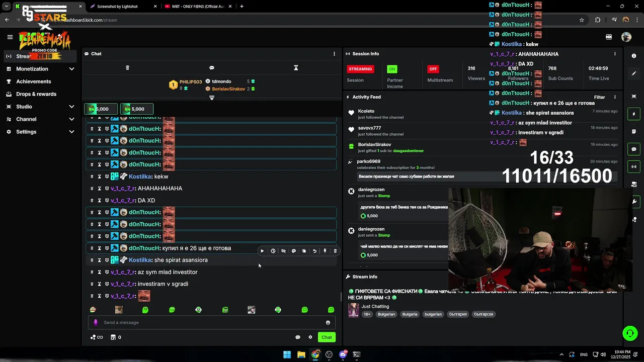Click the trash icon in chat toolbar

[x=127, y=68]
